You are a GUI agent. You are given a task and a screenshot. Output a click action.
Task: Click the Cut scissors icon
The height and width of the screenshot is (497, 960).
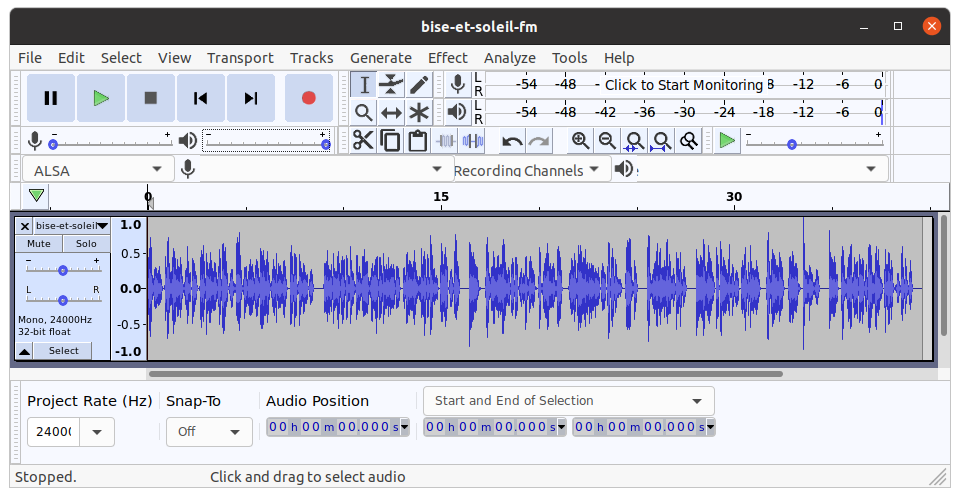tap(363, 141)
